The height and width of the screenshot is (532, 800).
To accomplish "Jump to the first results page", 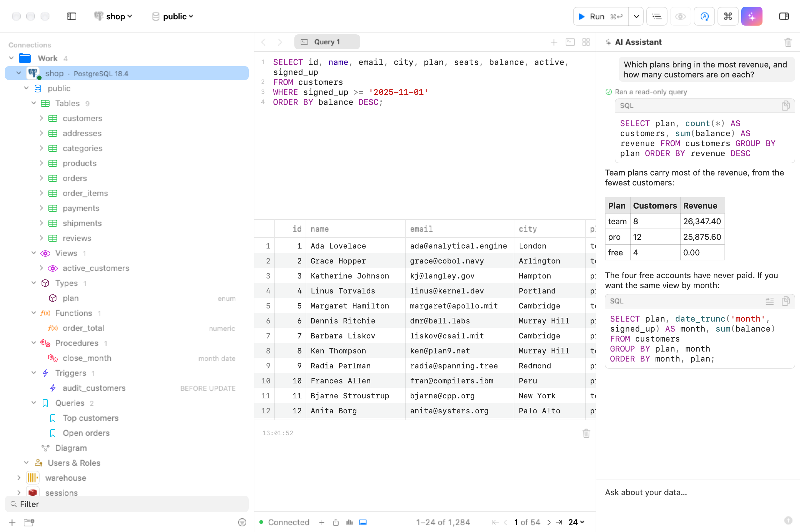I will tap(495, 522).
